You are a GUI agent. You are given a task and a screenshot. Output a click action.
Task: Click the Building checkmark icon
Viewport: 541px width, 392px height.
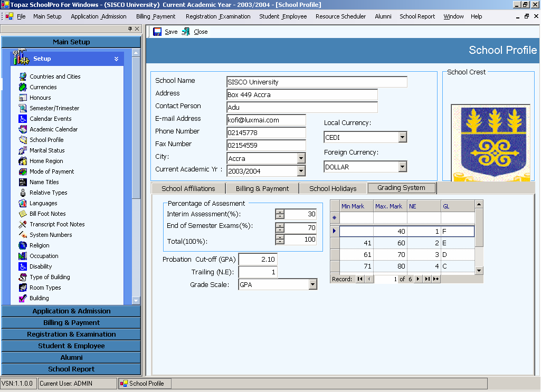[x=23, y=298]
